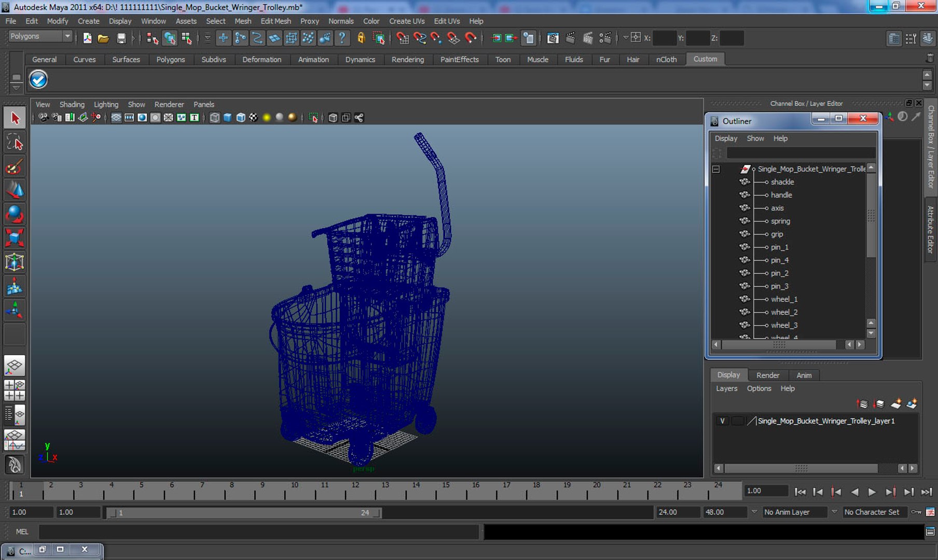Click the question mark help icon
Viewport: 938px width, 560px height.
(x=342, y=38)
